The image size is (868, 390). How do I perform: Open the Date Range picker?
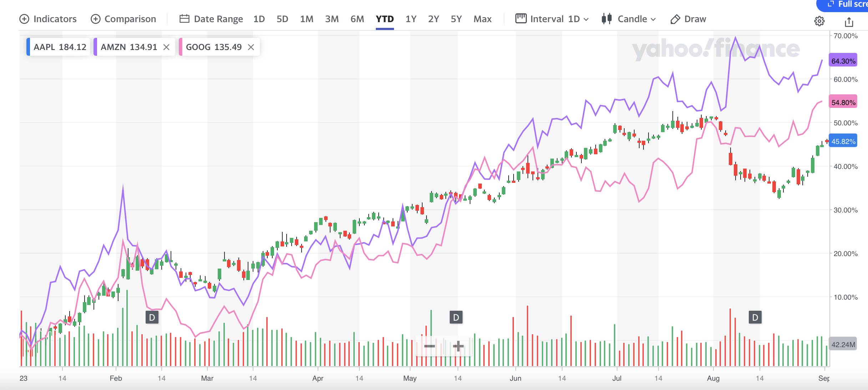pos(211,19)
